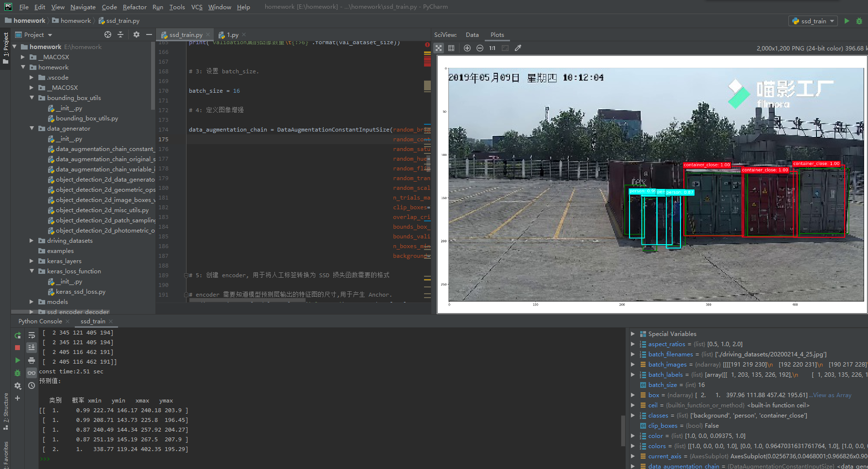
Task: Collapse the data_generator folder
Action: point(32,128)
